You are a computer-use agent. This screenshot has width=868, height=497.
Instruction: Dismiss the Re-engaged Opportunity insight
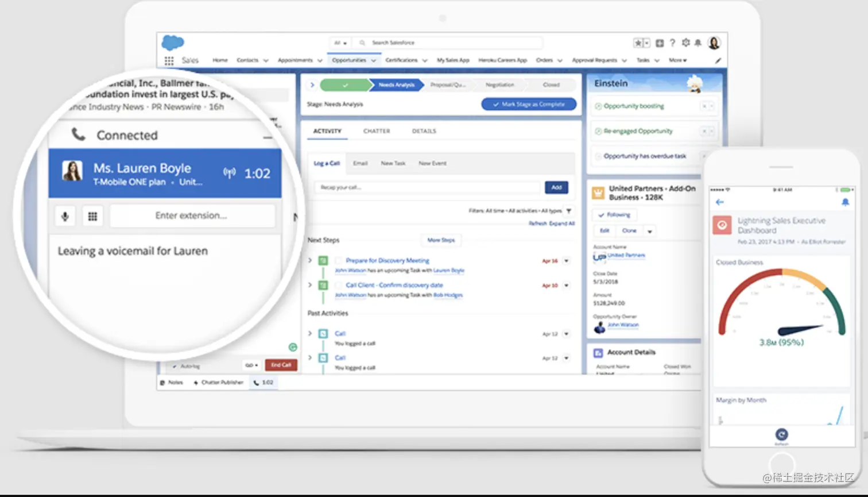[x=704, y=132]
